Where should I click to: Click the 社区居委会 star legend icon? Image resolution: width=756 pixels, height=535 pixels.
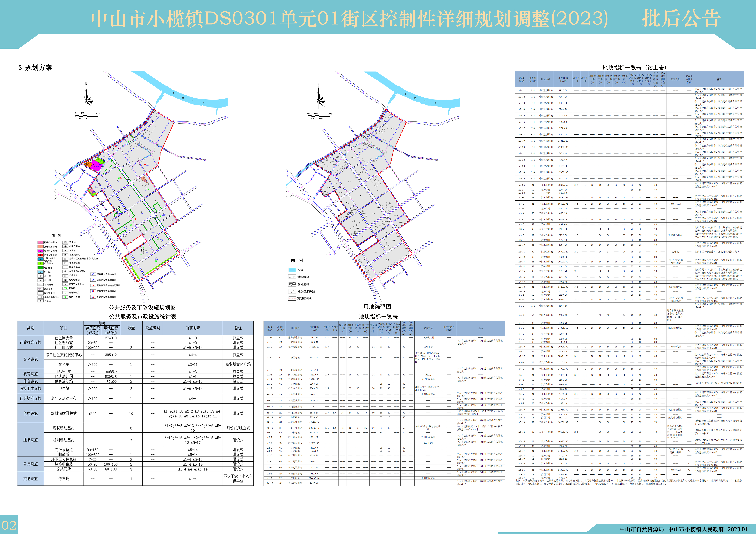click(66, 246)
